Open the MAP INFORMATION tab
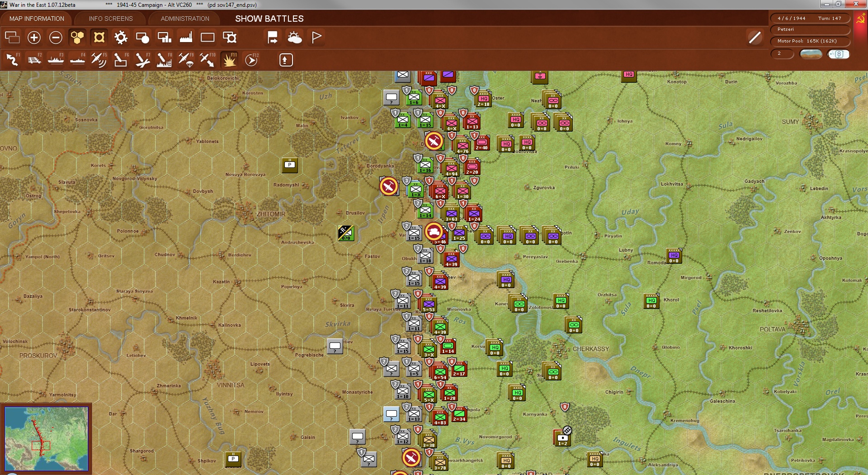Viewport: 868px width, 475px height. (37, 19)
